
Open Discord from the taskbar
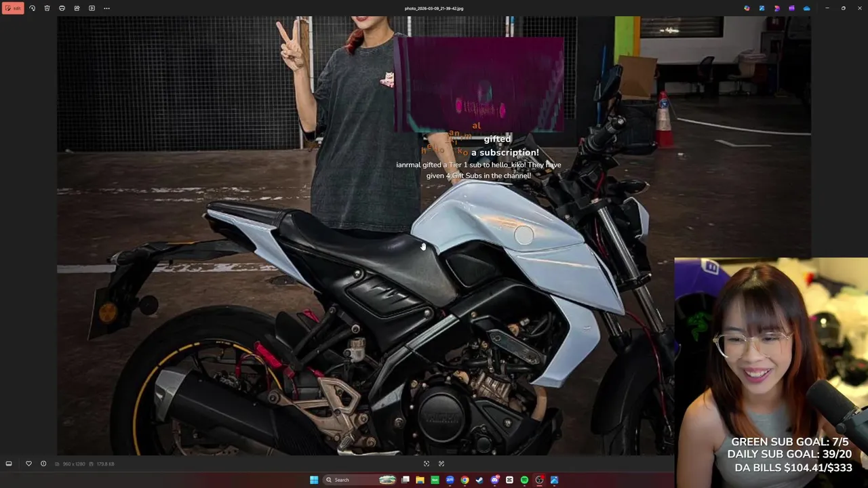[495, 480]
